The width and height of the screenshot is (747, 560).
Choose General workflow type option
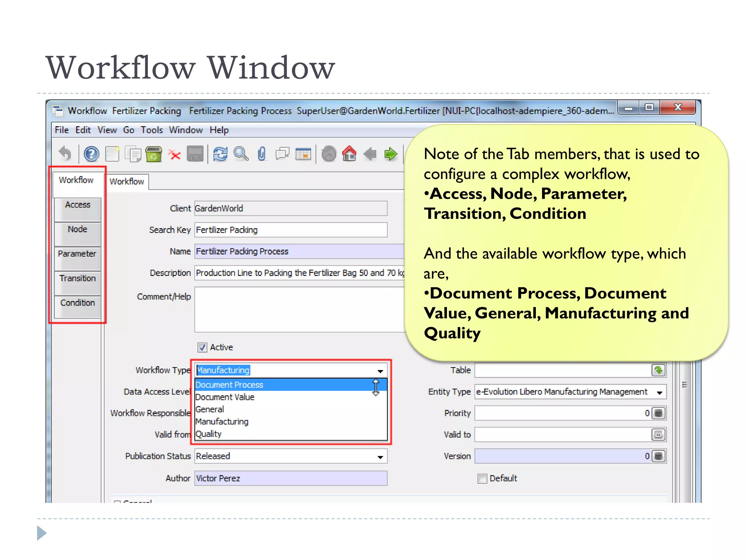click(x=290, y=409)
